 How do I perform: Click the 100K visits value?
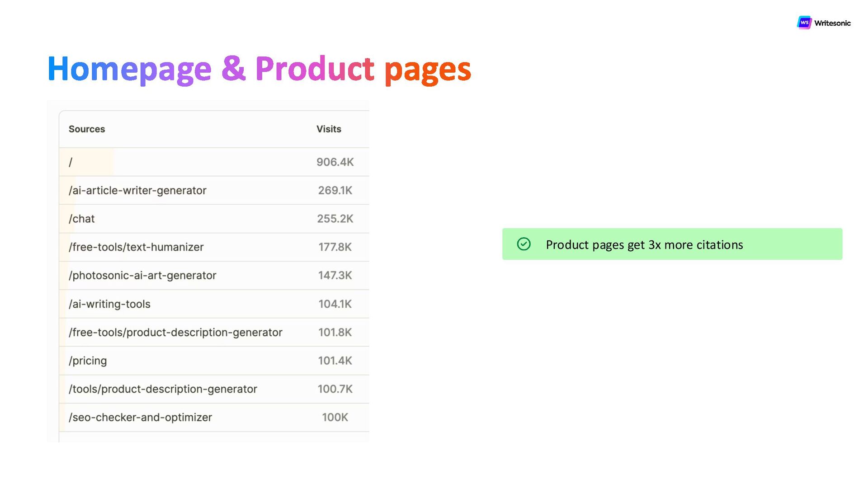pyautogui.click(x=335, y=418)
